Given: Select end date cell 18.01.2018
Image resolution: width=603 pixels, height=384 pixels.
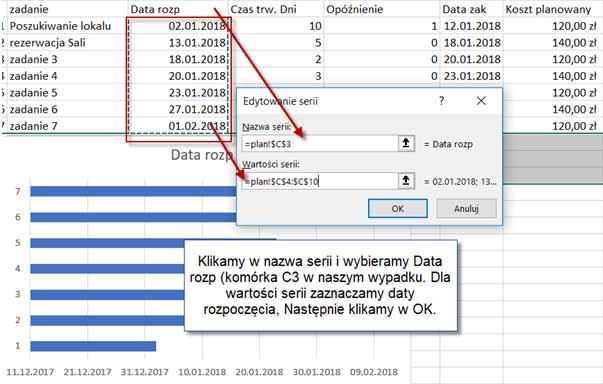Looking at the screenshot, I should (472, 42).
